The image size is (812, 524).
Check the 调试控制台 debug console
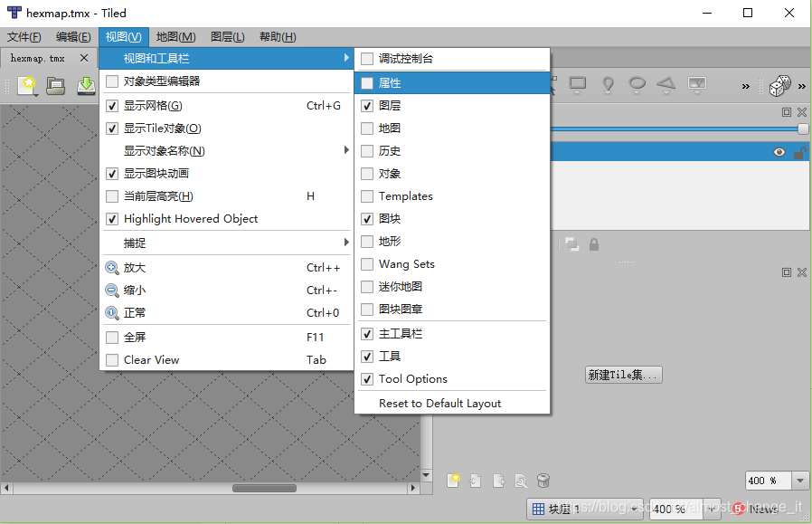366,59
